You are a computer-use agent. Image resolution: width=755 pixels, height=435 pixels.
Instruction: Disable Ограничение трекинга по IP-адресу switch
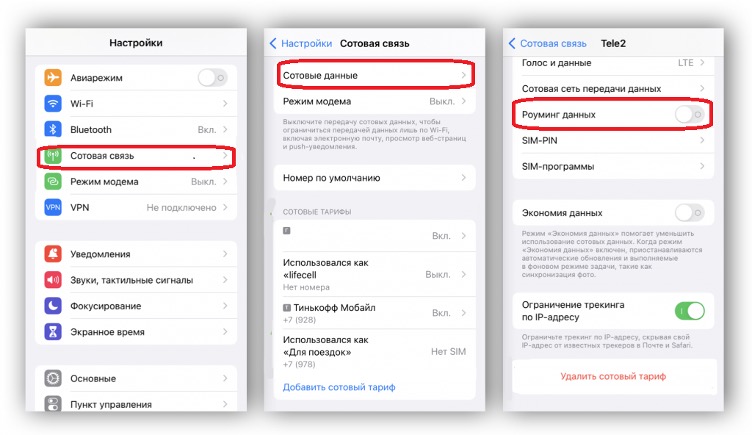[690, 311]
